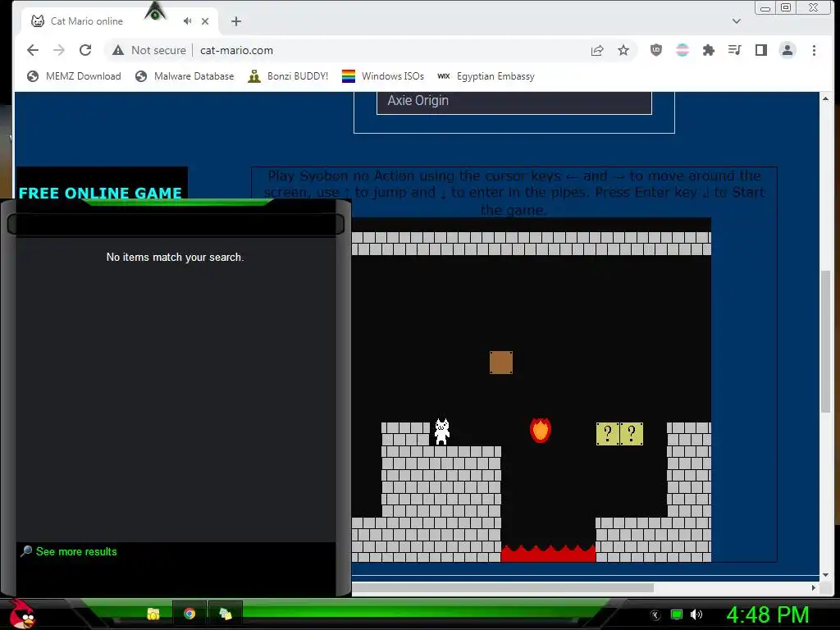Click the red lava pit in game
The height and width of the screenshot is (630, 840).
[548, 554]
